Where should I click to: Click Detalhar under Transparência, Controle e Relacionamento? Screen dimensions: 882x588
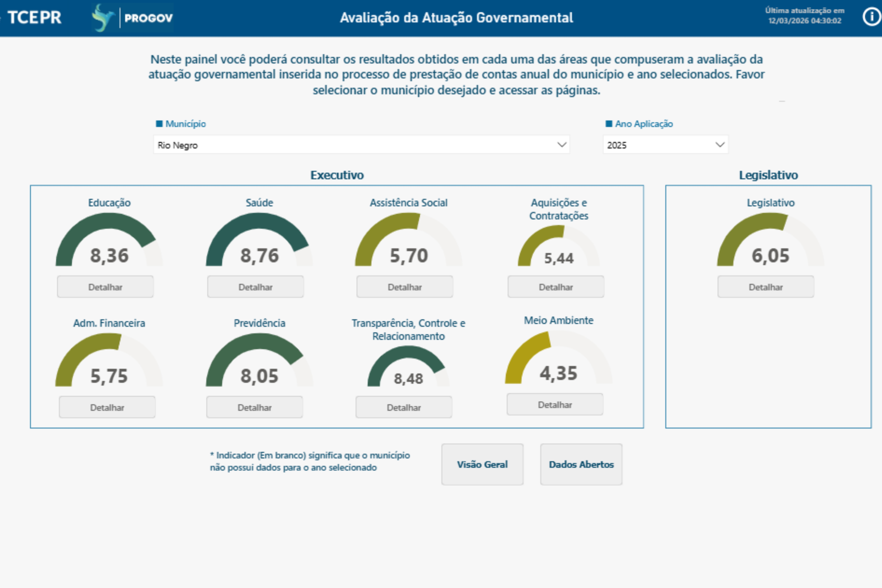click(404, 407)
